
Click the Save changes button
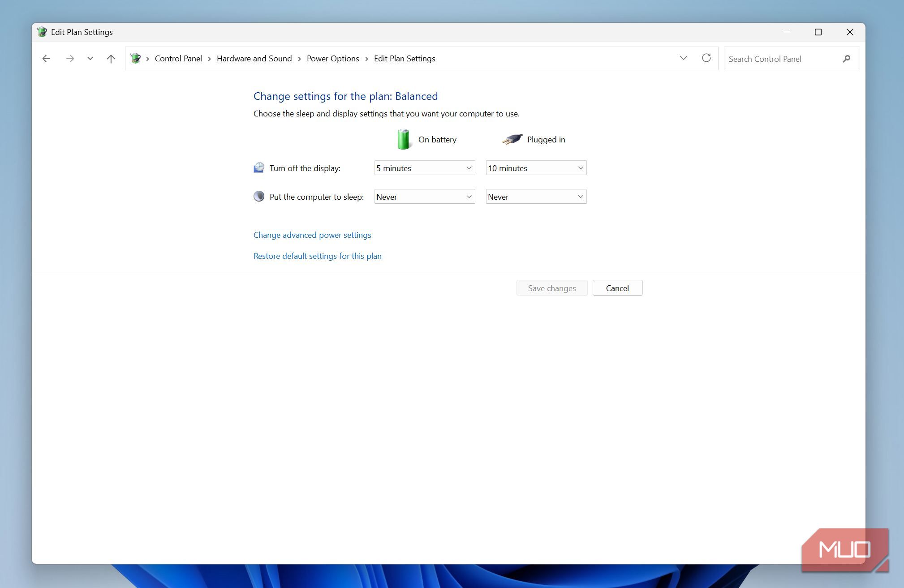coord(552,288)
